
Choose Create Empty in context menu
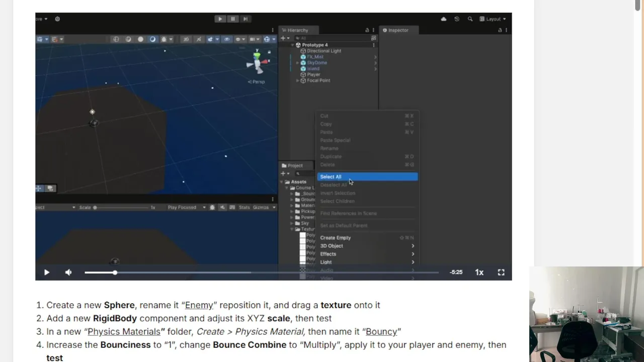click(x=367, y=238)
